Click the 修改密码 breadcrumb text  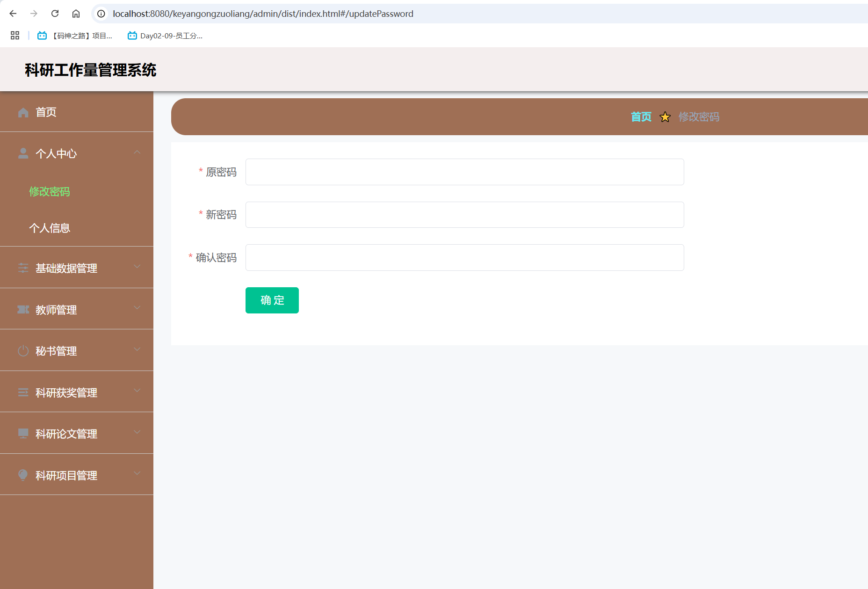(699, 117)
